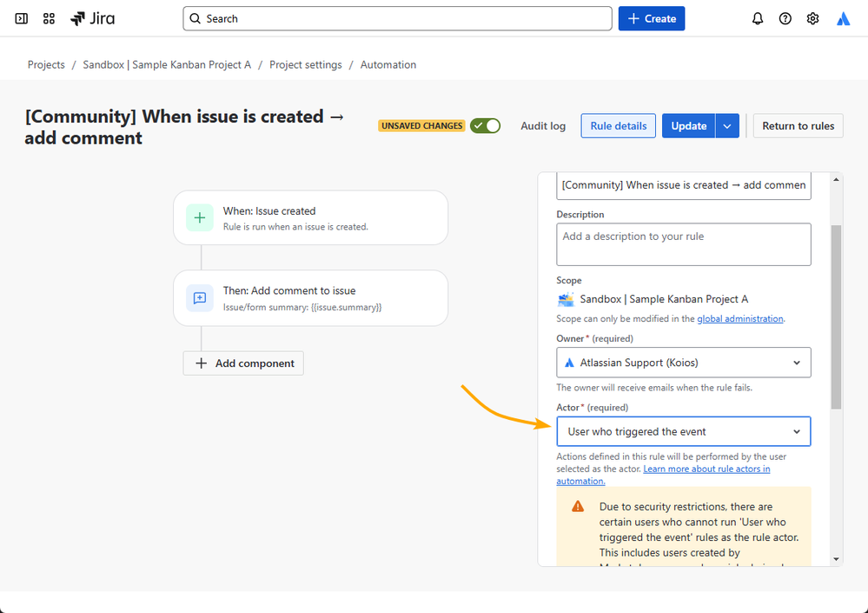The height and width of the screenshot is (613, 868).
Task: Open Project settings breadcrumb
Action: 306,65
